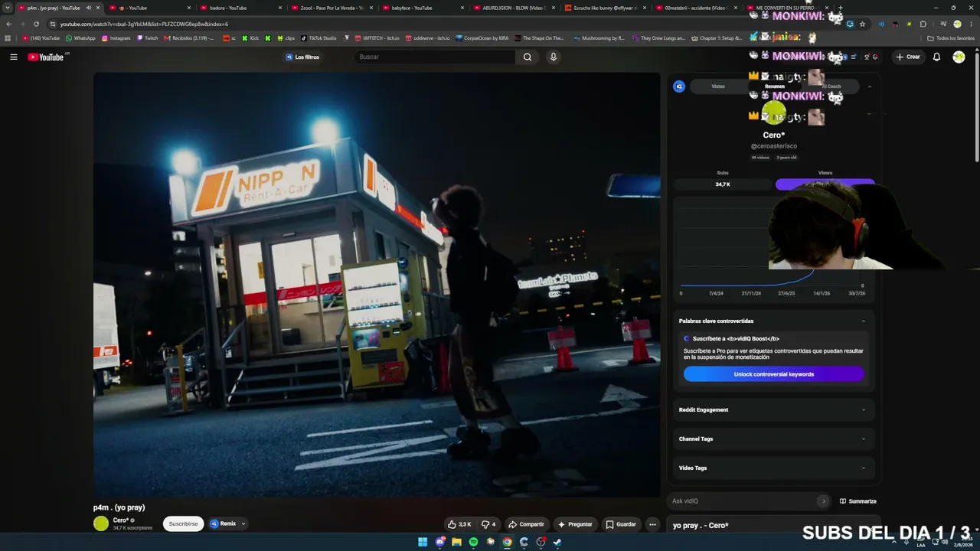Open a new browser tab
980x551 pixels.
pos(841,8)
